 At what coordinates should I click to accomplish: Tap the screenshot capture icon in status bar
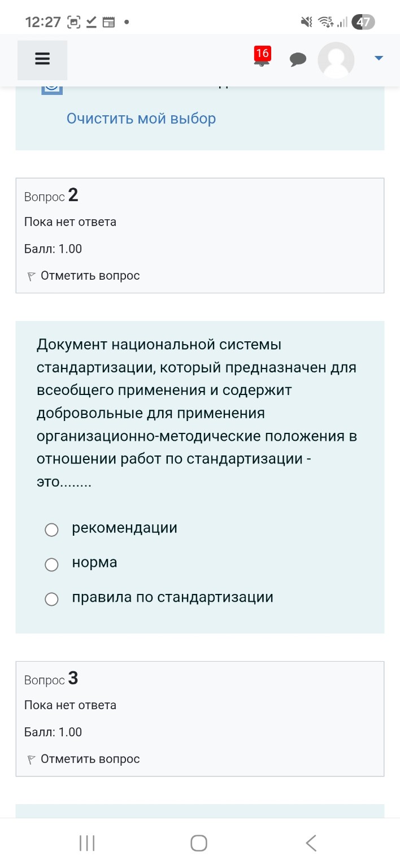pyautogui.click(x=74, y=21)
